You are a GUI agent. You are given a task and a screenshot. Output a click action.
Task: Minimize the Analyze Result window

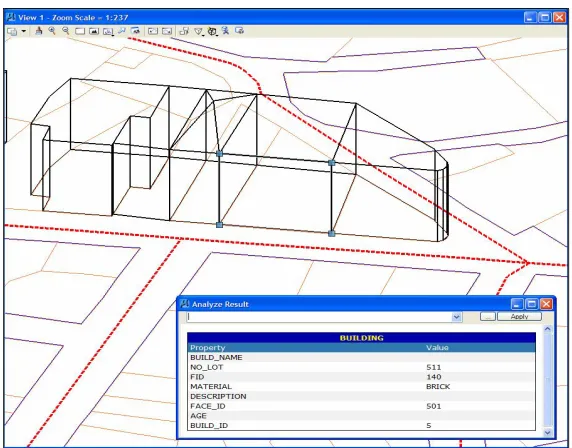click(517, 304)
